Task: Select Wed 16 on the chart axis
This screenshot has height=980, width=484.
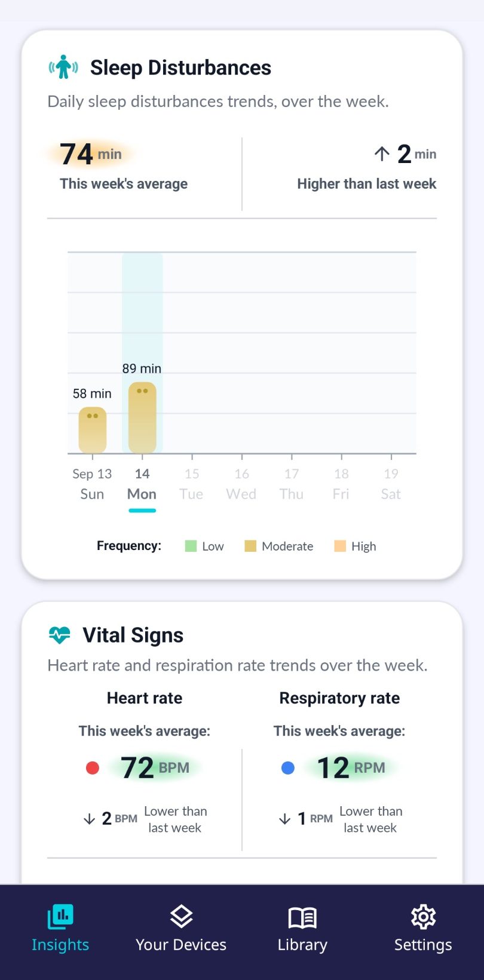Action: pos(241,484)
